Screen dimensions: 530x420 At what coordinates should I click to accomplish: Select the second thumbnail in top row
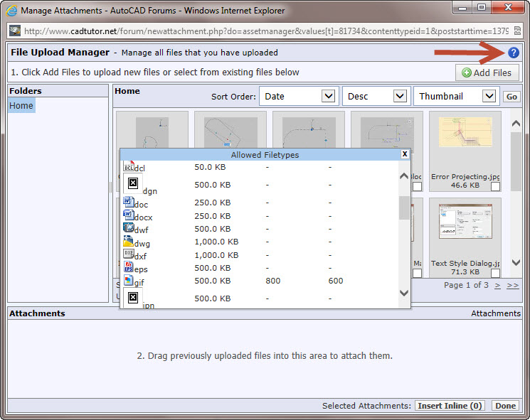230,132
